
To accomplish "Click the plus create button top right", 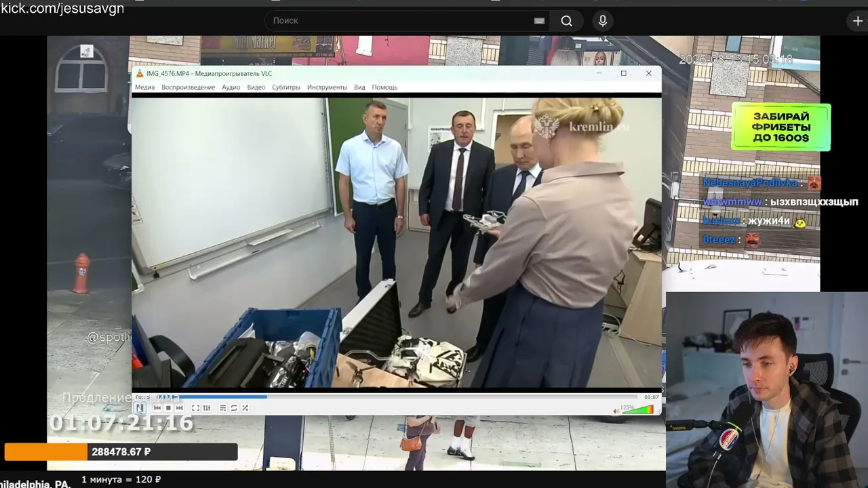I will coord(858,21).
